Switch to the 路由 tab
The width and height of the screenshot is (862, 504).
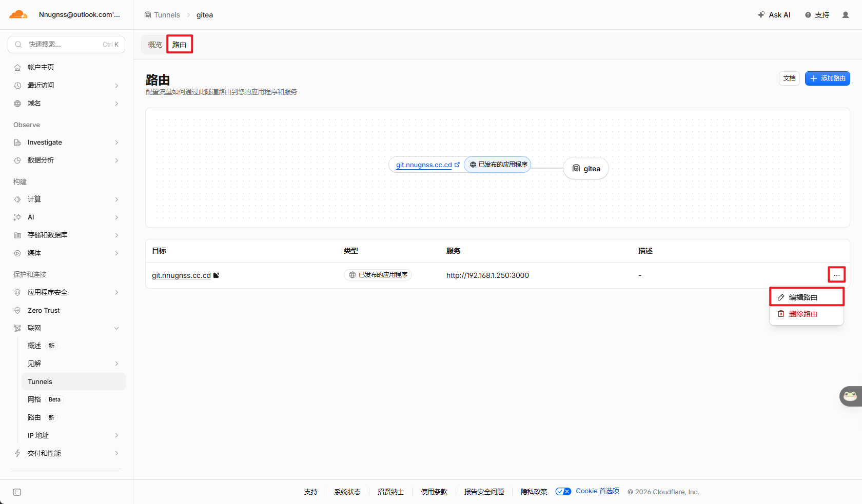coord(180,45)
